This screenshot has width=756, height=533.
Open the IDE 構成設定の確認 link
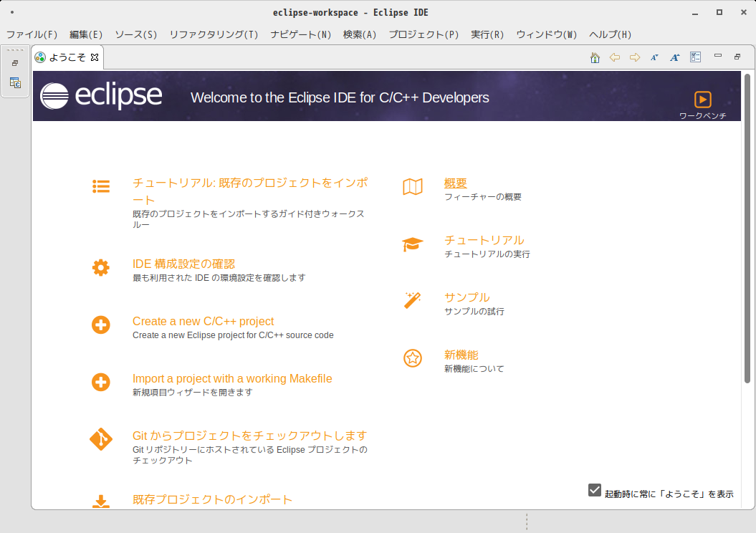point(183,264)
